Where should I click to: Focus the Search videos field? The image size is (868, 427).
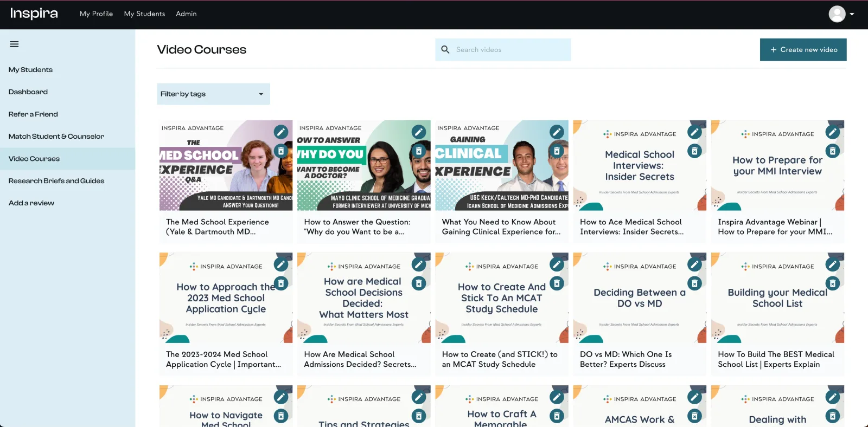(x=503, y=50)
